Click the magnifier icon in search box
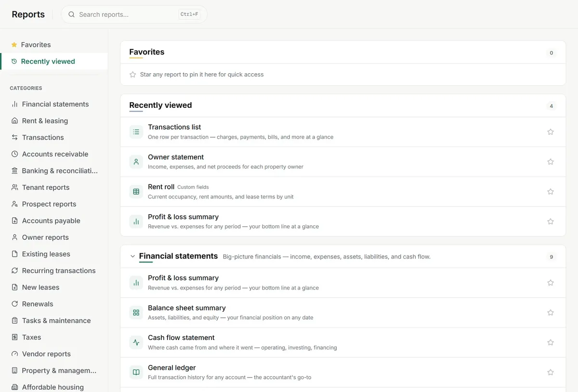This screenshot has height=392, width=578. tap(71, 14)
